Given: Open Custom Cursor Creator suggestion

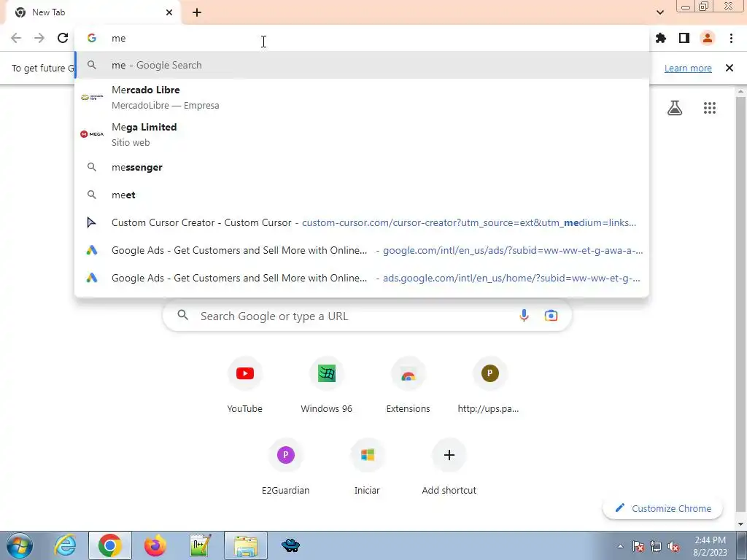Looking at the screenshot, I should (x=362, y=222).
